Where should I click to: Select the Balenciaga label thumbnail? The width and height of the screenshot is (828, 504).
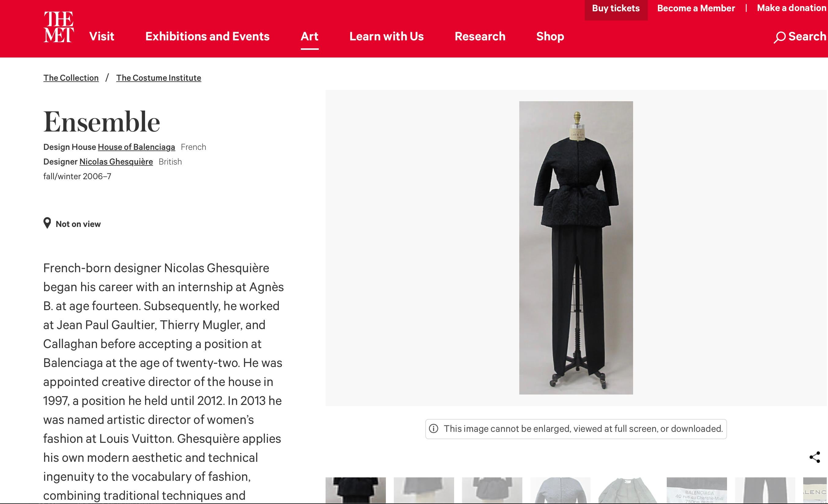coord(697,490)
